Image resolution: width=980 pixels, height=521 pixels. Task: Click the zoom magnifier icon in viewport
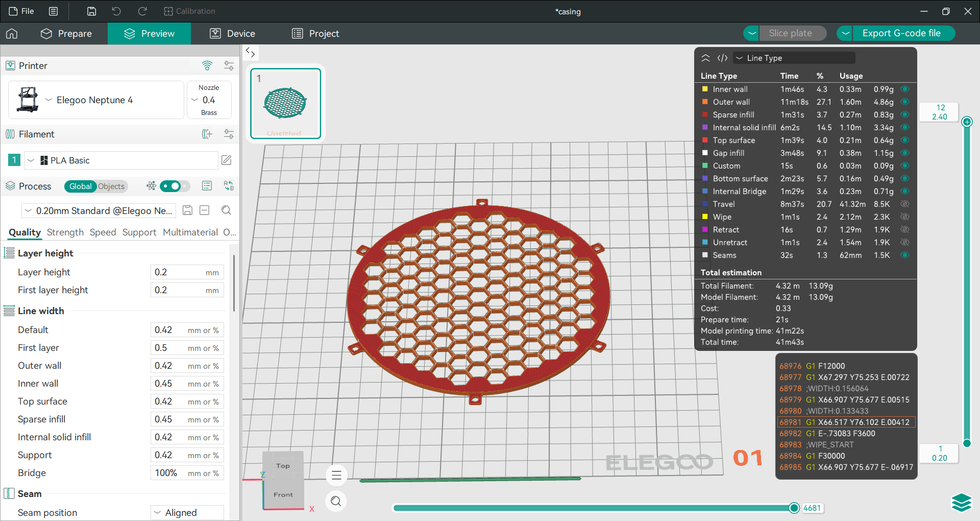[336, 501]
